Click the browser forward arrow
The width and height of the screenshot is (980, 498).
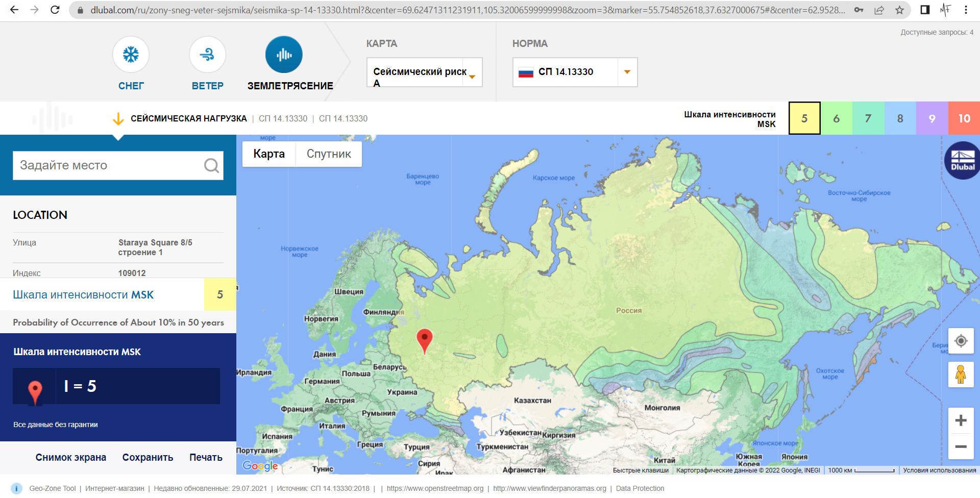coord(35,10)
